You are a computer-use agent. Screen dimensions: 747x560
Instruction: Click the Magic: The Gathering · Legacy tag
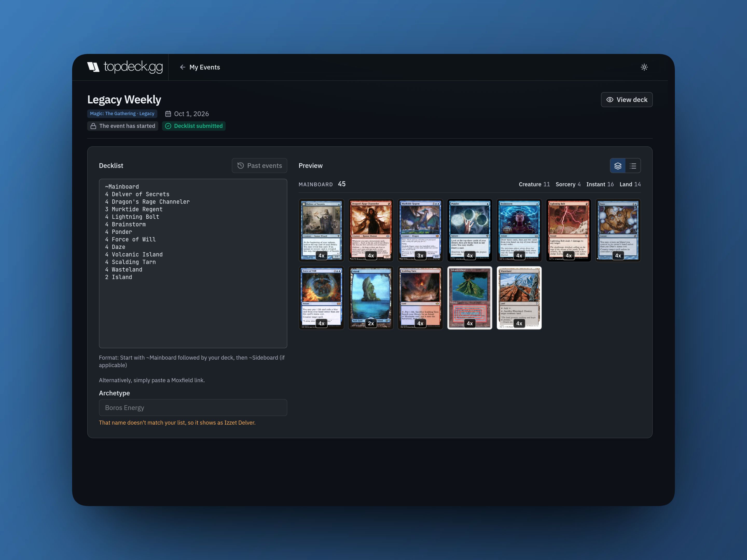pyautogui.click(x=122, y=114)
